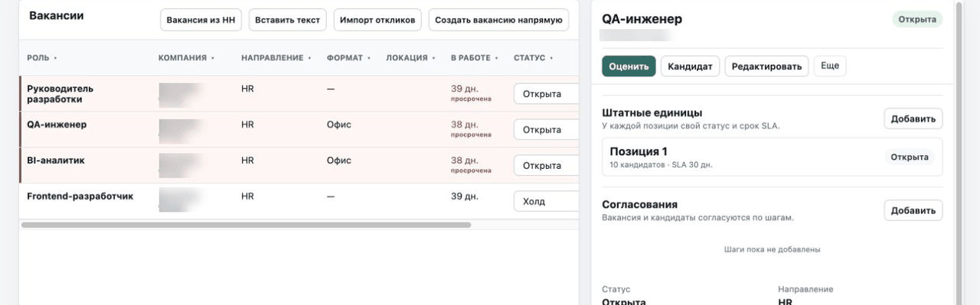The width and height of the screenshot is (980, 305).
Task: Open status dropdown for Руководитель разработки
Action: tap(546, 94)
